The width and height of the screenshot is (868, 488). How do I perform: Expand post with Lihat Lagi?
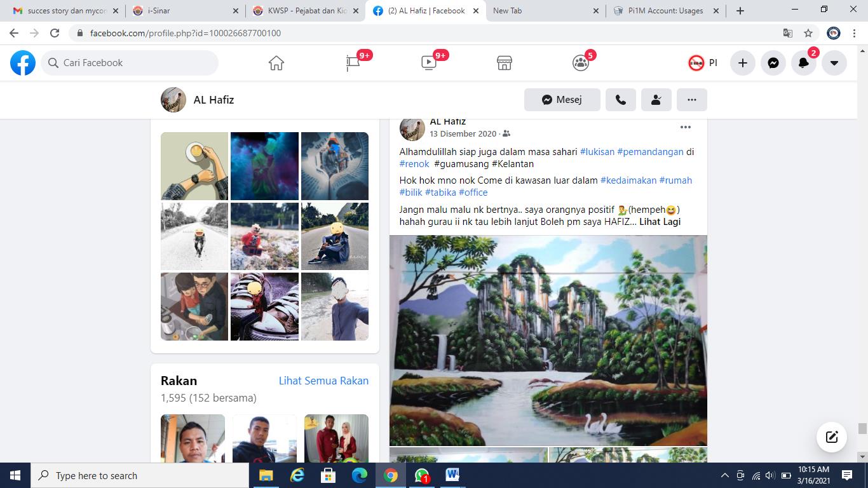pos(660,222)
